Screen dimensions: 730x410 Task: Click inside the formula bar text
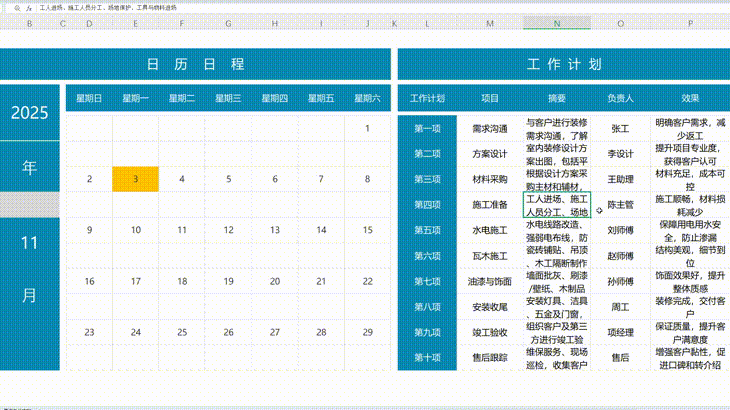(x=120, y=6)
